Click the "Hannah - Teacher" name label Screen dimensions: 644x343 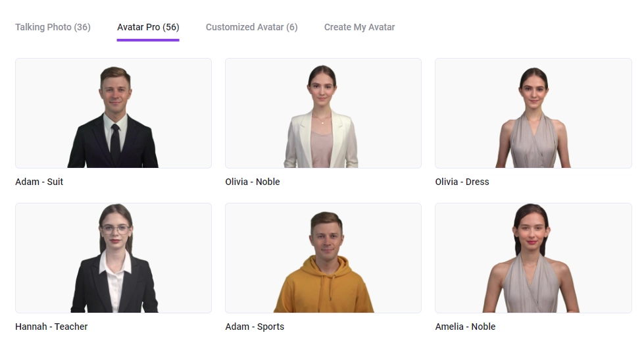51,327
